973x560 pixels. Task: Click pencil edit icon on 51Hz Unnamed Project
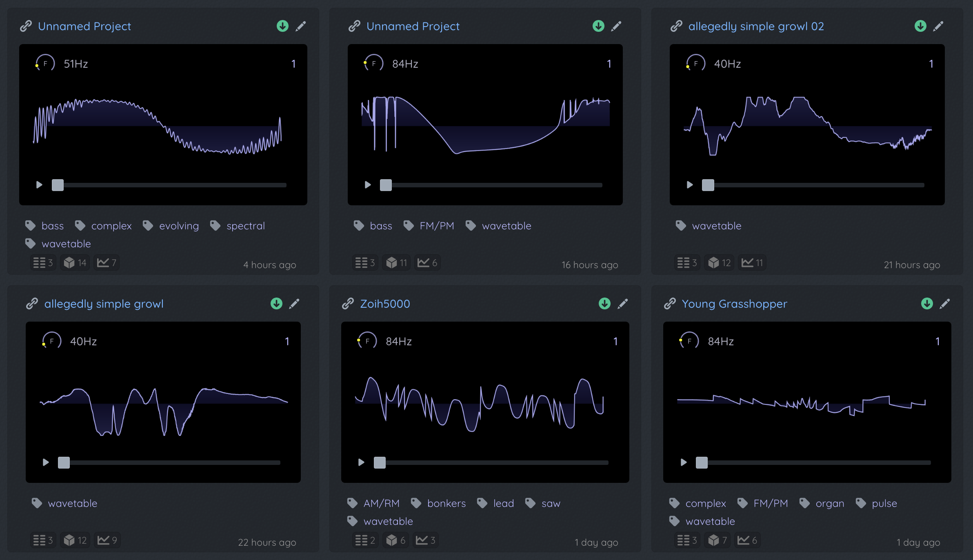(301, 26)
